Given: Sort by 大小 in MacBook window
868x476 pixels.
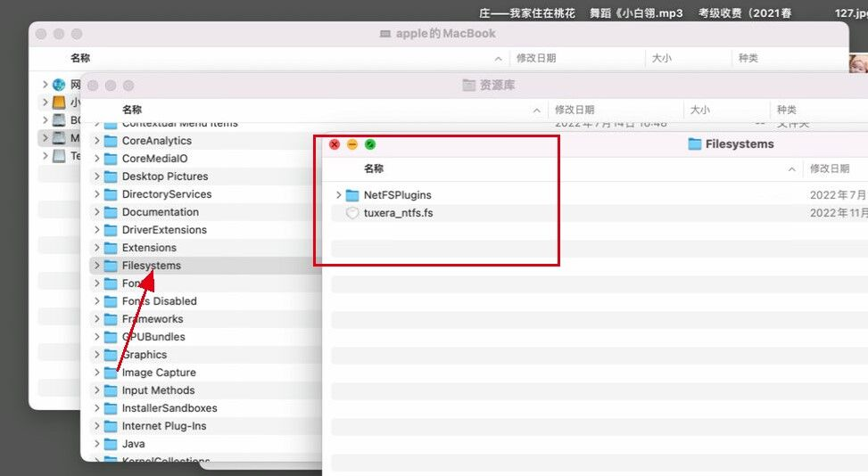Looking at the screenshot, I should click(x=662, y=58).
